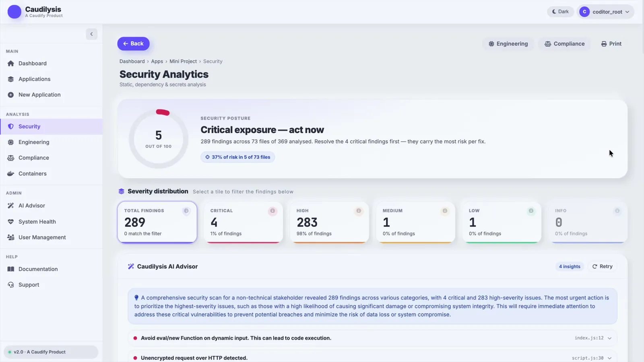
Task: Select New Application in the sidebar
Action: pos(51,95)
